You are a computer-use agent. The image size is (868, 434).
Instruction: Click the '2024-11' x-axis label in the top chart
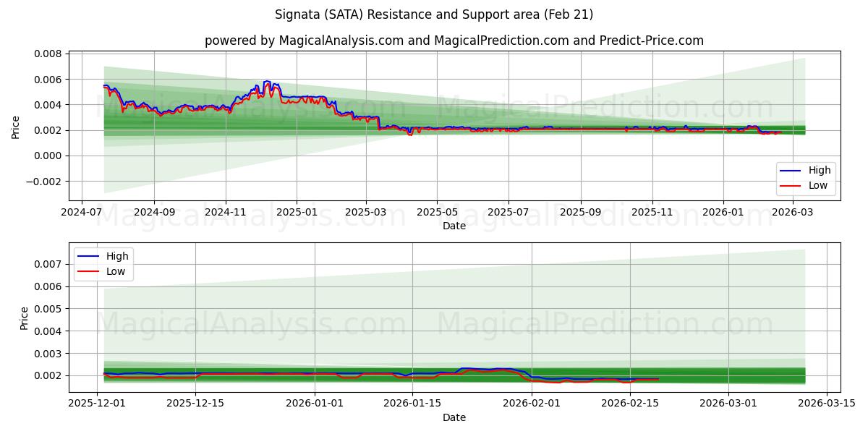pos(226,213)
